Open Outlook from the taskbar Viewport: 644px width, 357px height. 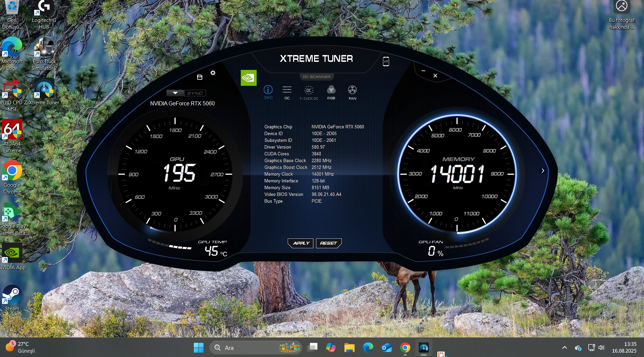pos(386,348)
